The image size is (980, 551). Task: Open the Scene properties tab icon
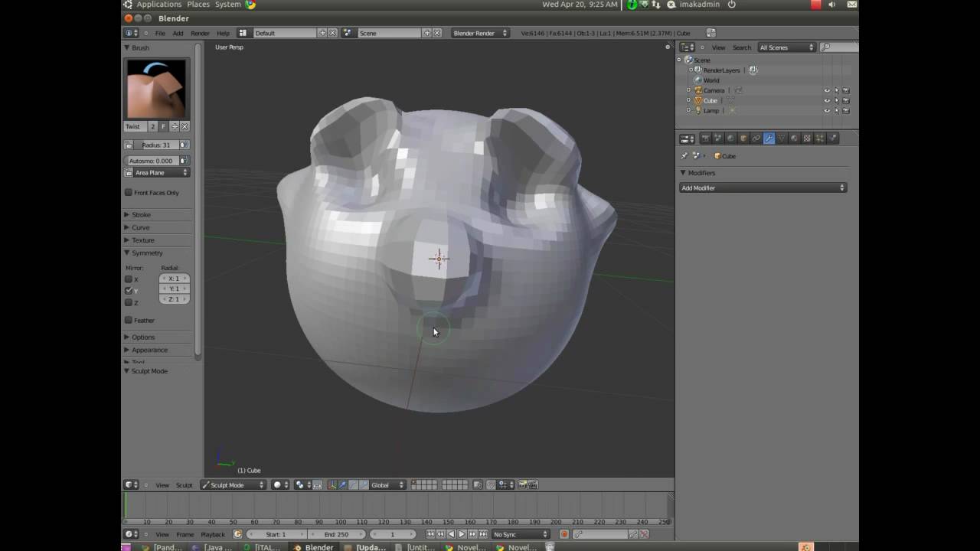[718, 139]
